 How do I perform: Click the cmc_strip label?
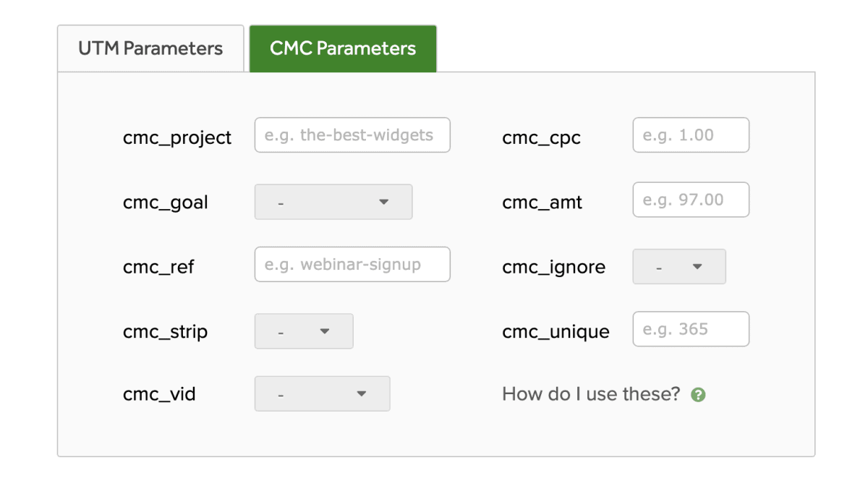click(165, 332)
